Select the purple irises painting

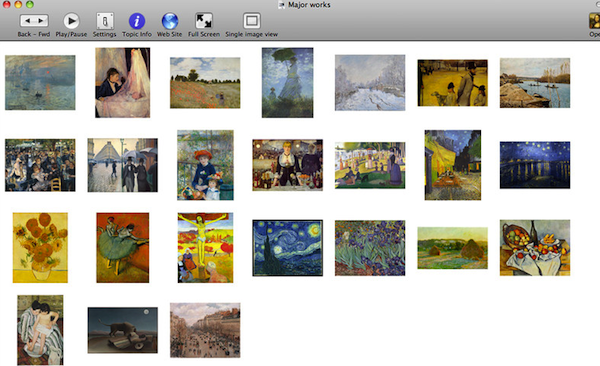coord(370,248)
